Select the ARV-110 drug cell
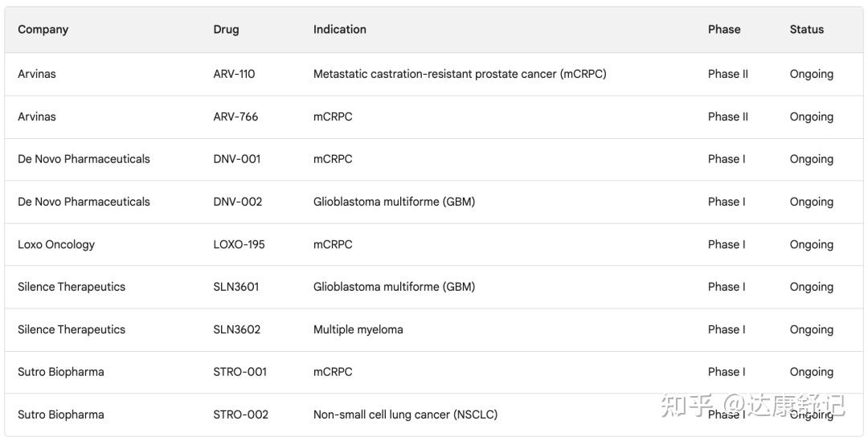 [234, 74]
